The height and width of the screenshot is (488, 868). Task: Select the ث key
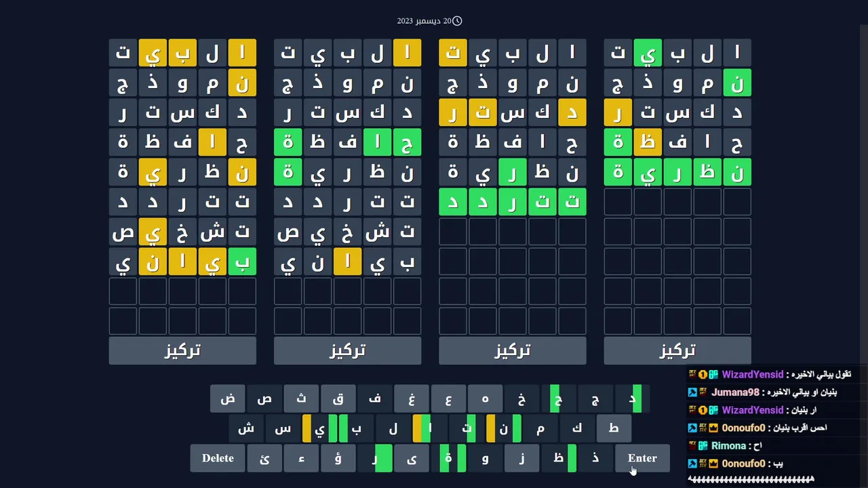click(301, 399)
